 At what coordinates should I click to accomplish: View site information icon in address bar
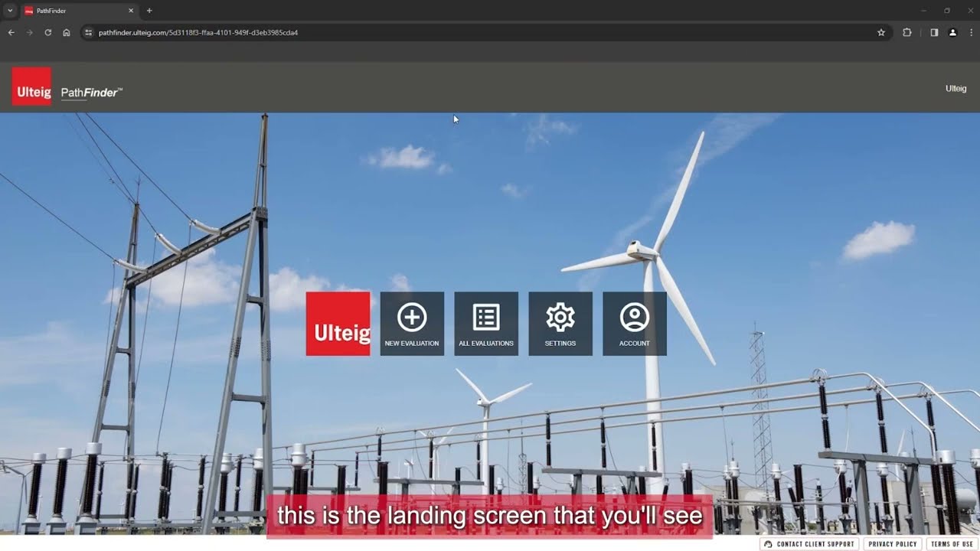(88, 33)
